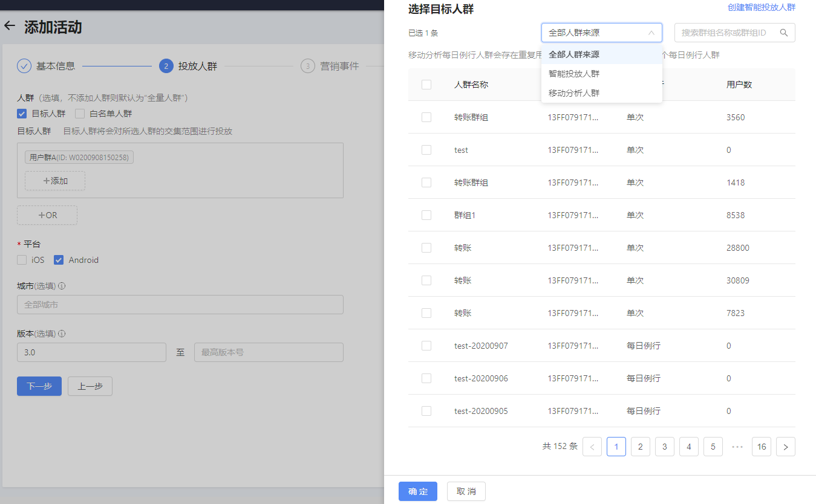Open page 5 of results

[x=713, y=447]
